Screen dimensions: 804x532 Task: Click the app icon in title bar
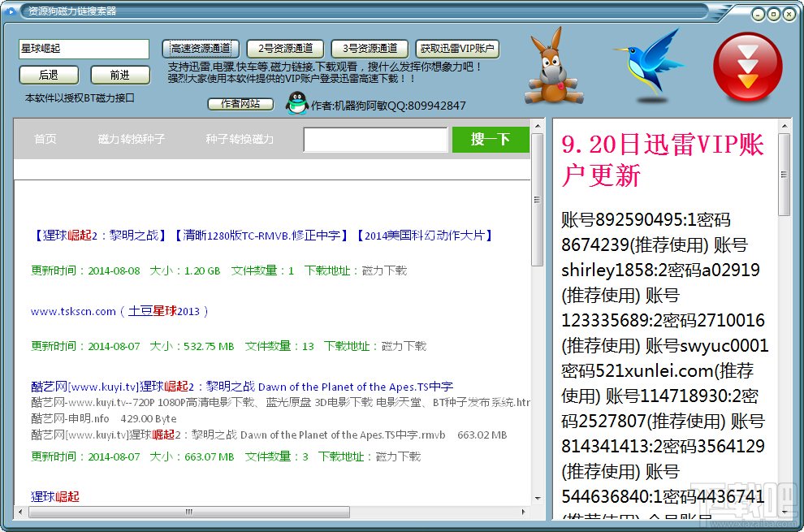coord(11,11)
